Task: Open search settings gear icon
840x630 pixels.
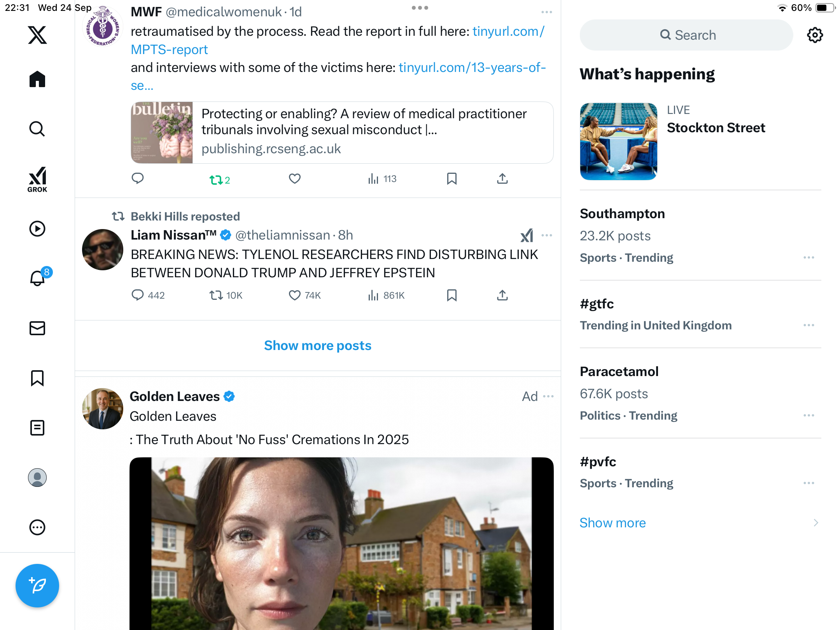Action: point(815,35)
